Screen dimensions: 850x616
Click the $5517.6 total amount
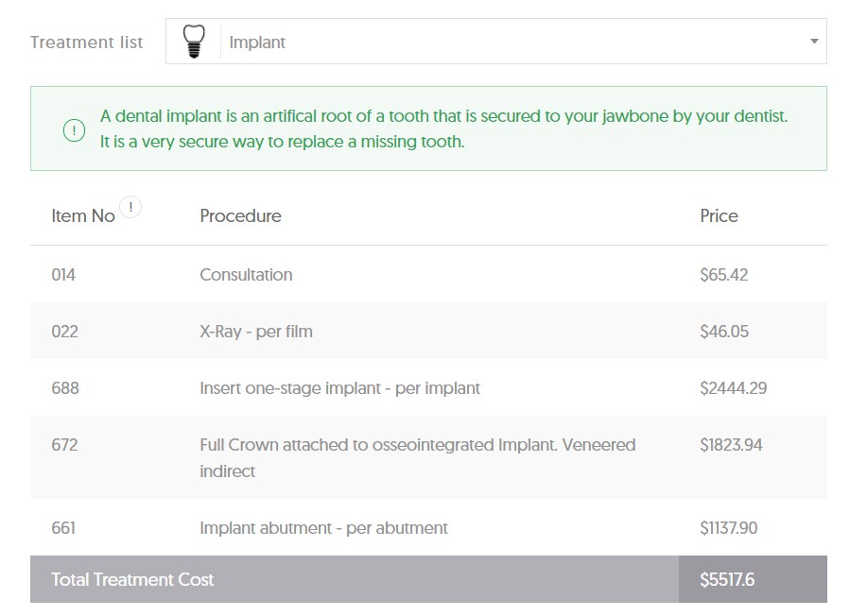(x=727, y=580)
